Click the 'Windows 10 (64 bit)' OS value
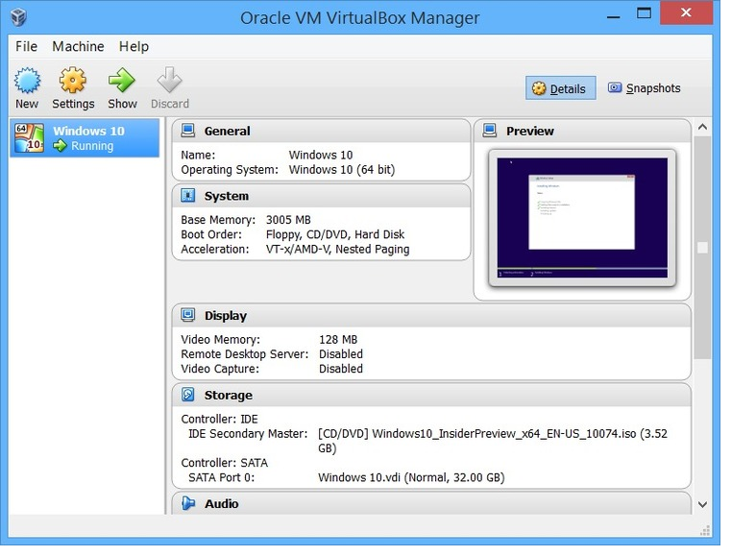Image resolution: width=756 pixels, height=556 pixels. coord(341,170)
